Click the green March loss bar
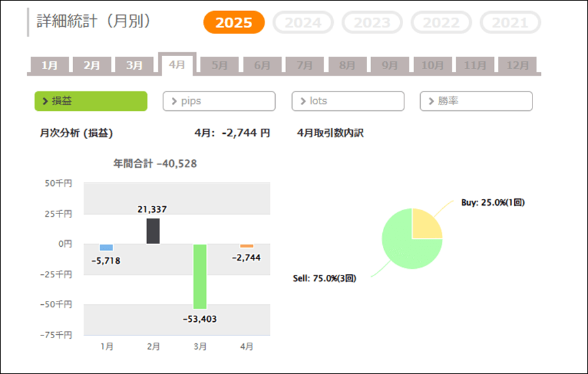The height and width of the screenshot is (374, 588). 200,277
